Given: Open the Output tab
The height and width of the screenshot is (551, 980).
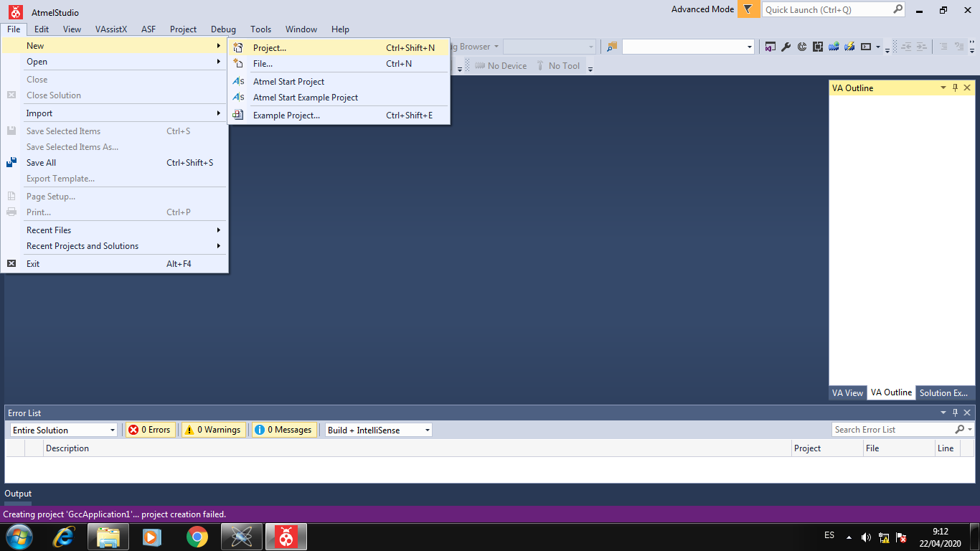Looking at the screenshot, I should click(18, 494).
